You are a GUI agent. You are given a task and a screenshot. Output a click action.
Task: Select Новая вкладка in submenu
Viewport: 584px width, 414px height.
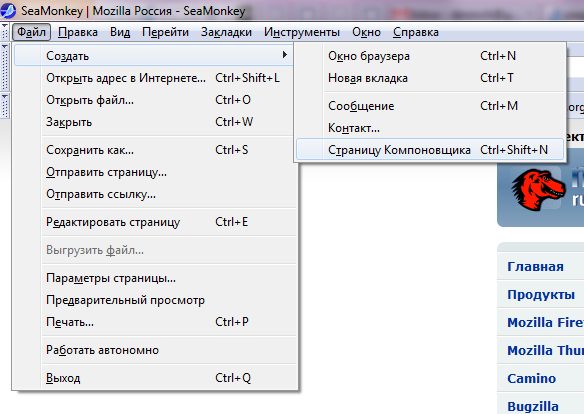[x=430, y=78]
